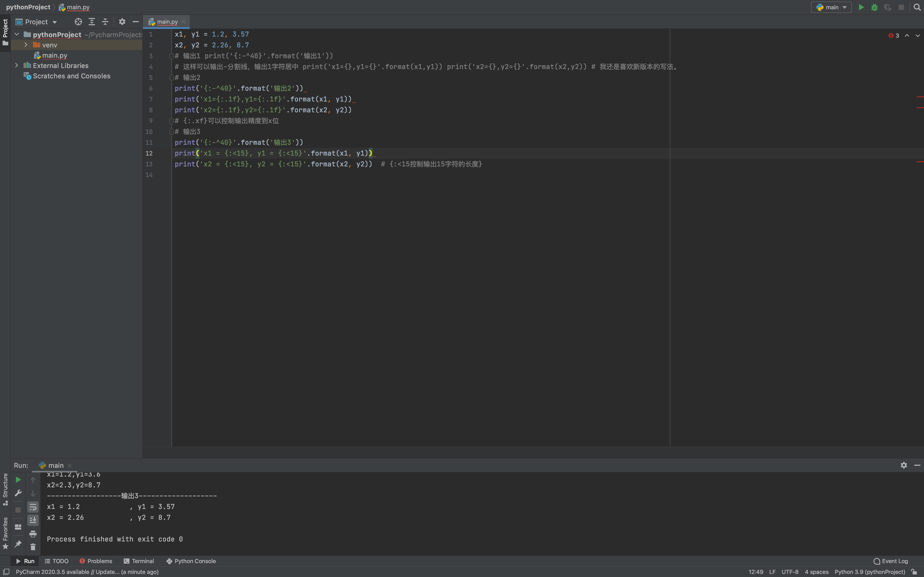Toggle read-only lock icon in status bar

(x=914, y=572)
